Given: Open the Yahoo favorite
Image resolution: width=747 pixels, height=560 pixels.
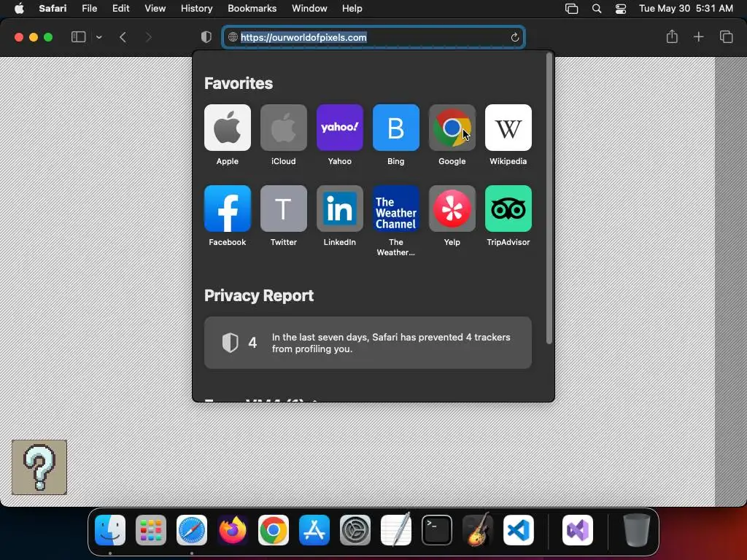Looking at the screenshot, I should [x=340, y=128].
